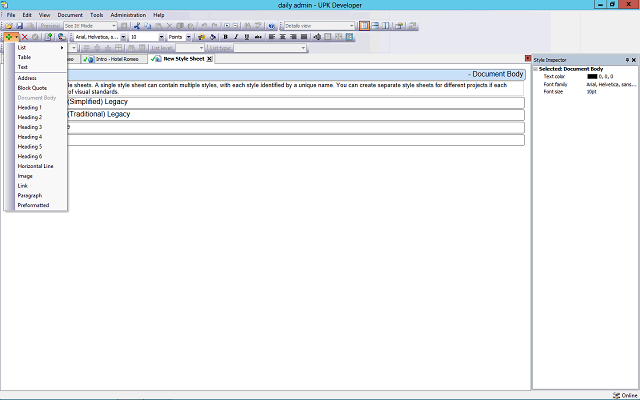Click the black Text color swatch

point(592,76)
